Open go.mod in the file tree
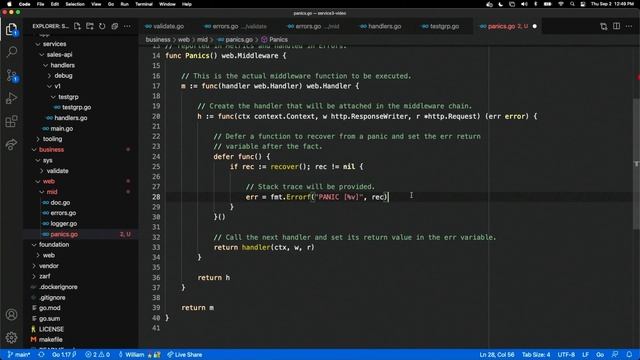Screen dimensions: 640x360 (49, 308)
